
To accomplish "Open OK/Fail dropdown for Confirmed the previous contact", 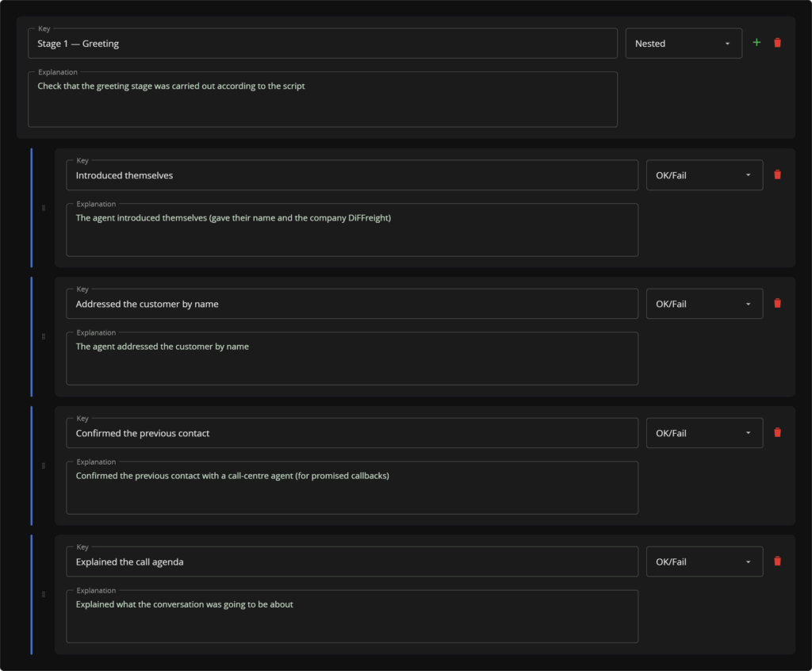I will 704,432.
